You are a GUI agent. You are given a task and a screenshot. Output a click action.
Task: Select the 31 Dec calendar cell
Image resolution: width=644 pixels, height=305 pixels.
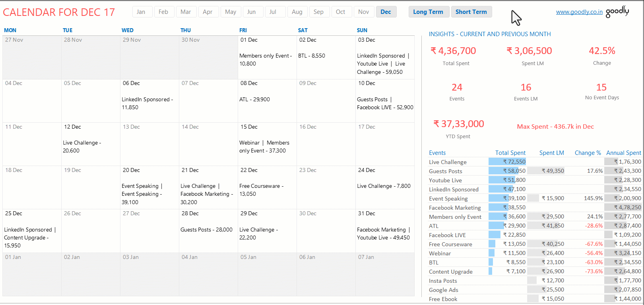point(384,231)
